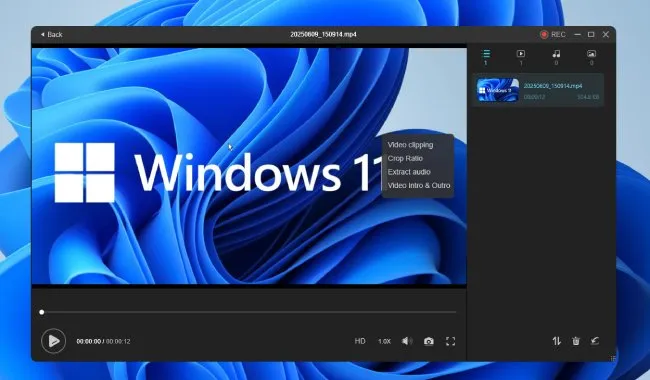Image resolution: width=650 pixels, height=380 pixels.
Task: Open the all files list tab
Action: pos(486,57)
